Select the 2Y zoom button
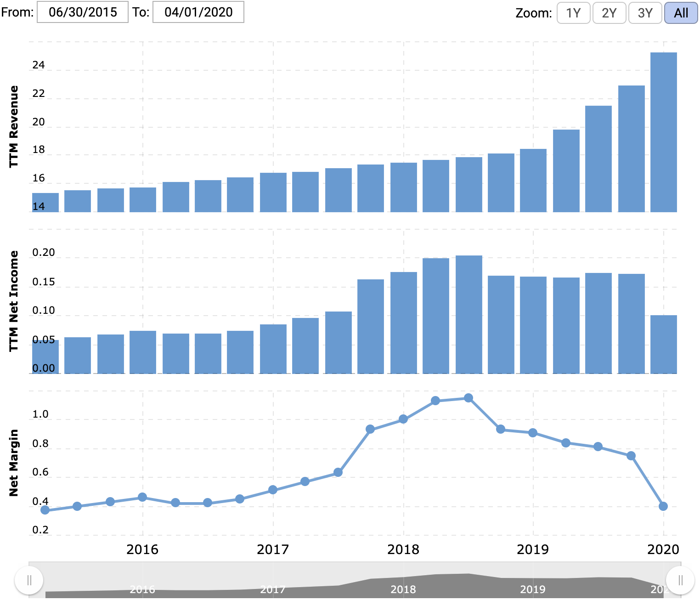This screenshot has width=700, height=600. [609, 13]
